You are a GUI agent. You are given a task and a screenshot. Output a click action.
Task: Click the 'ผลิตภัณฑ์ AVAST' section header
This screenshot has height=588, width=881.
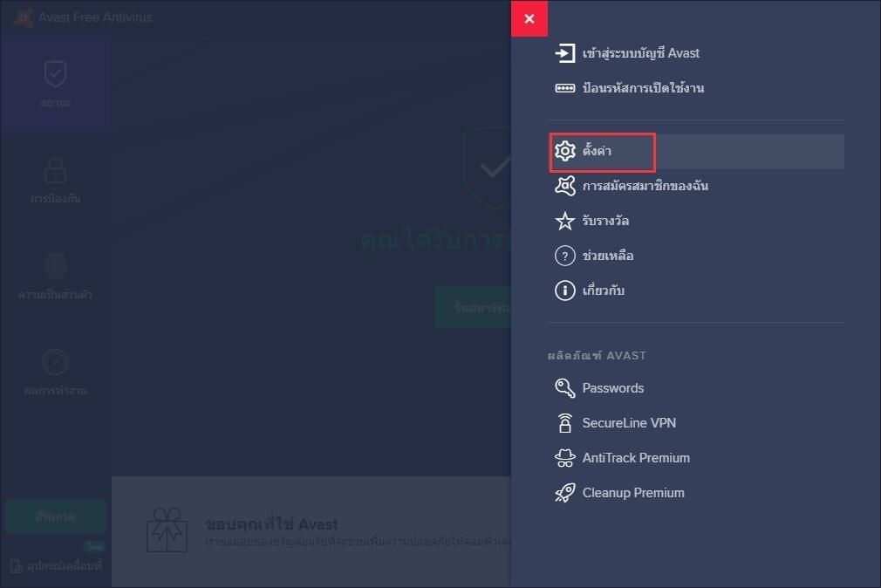click(597, 356)
